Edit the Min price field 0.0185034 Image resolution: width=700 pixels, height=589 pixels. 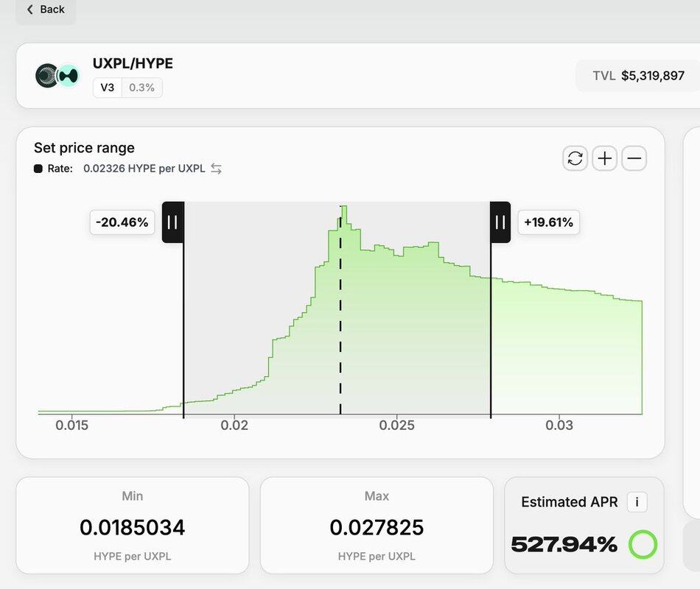click(x=133, y=527)
